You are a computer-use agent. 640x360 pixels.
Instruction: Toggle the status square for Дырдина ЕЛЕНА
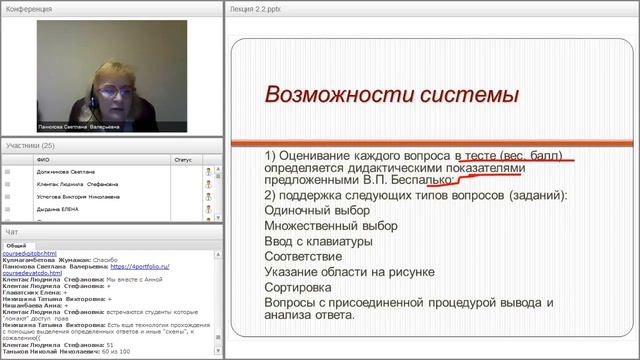7,209
